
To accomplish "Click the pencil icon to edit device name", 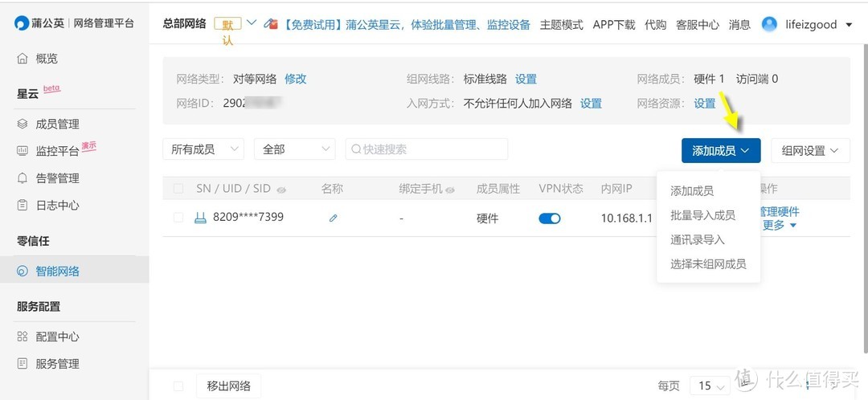I will [334, 218].
